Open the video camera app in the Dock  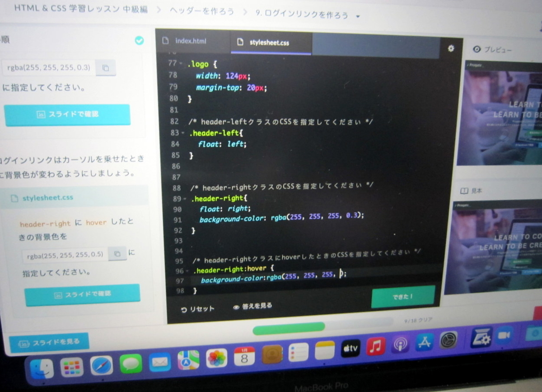click(x=504, y=335)
